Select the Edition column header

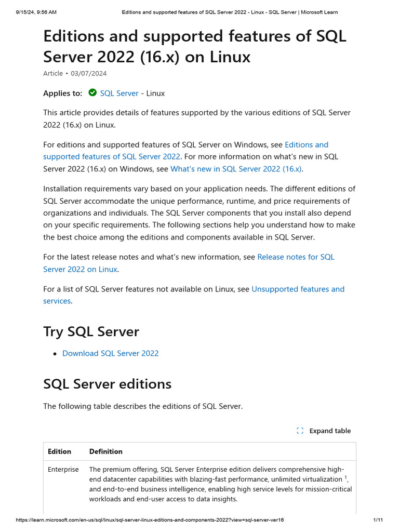tap(59, 451)
